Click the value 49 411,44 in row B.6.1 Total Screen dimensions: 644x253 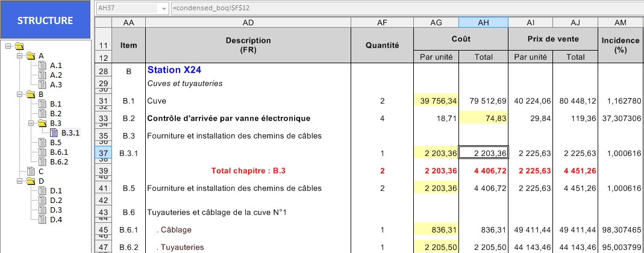575,230
